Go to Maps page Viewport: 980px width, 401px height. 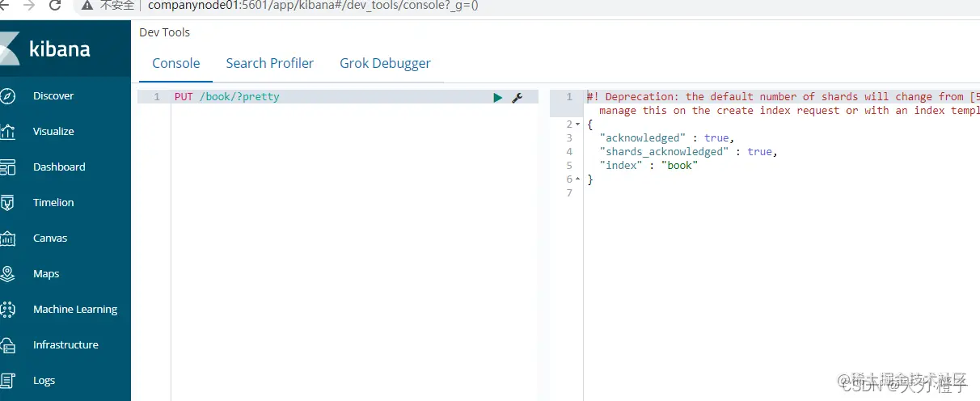tap(46, 273)
